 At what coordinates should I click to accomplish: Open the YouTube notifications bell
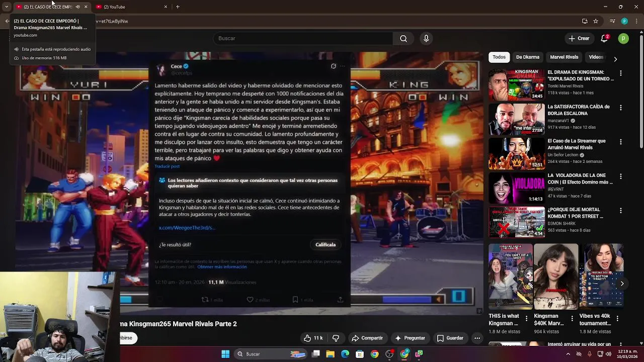tap(604, 38)
